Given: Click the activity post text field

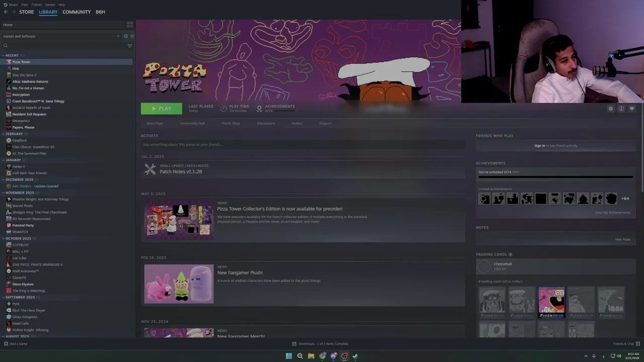Looking at the screenshot, I should click(303, 145).
